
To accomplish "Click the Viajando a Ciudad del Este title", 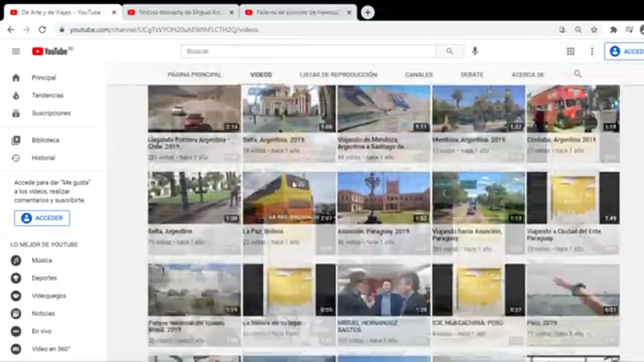I will [564, 234].
